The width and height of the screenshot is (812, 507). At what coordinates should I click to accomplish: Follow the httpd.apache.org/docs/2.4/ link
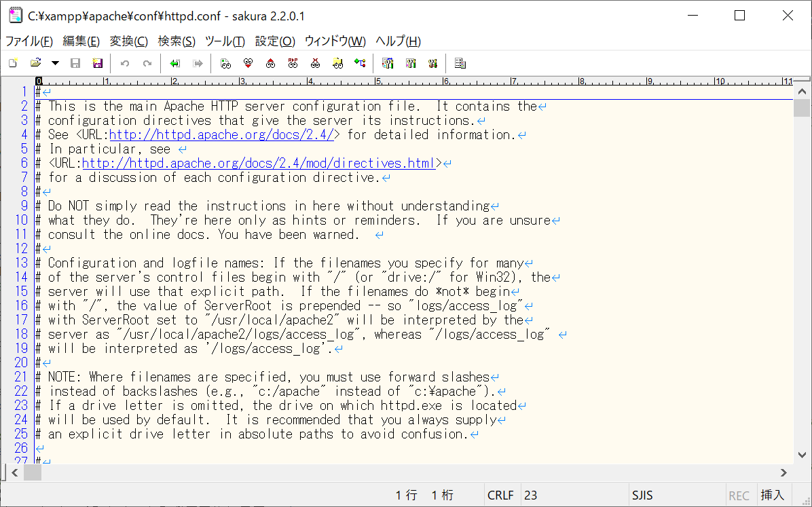coord(221,134)
